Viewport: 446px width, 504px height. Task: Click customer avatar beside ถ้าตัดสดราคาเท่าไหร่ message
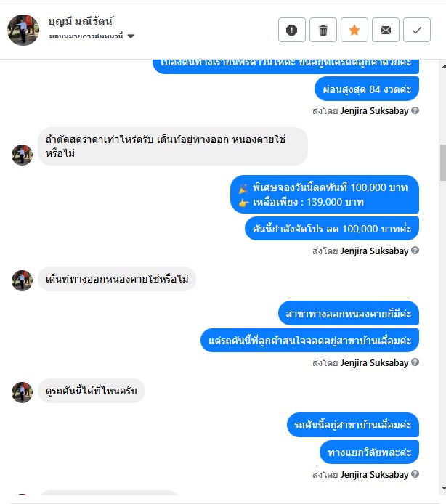coord(23,155)
